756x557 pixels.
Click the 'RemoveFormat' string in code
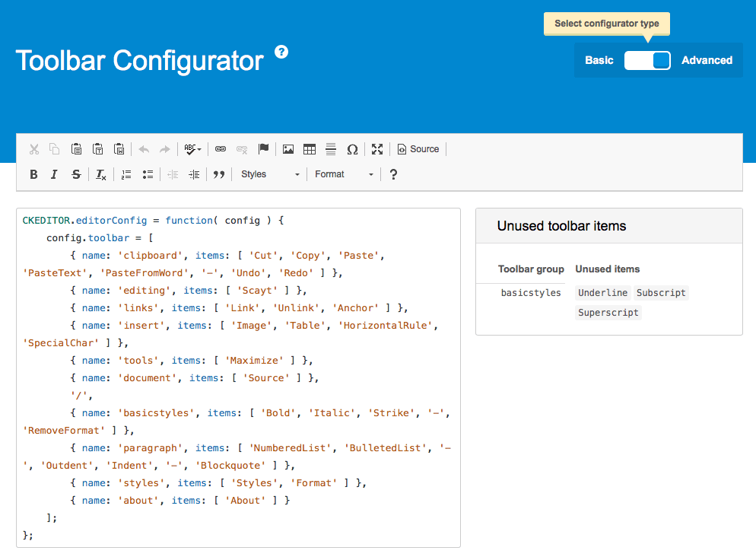click(x=64, y=430)
